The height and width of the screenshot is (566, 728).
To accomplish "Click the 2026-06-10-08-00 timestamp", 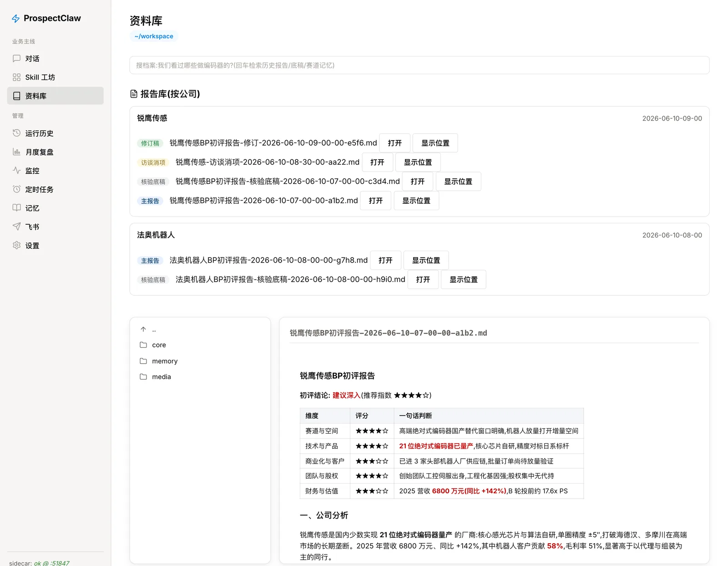I will pyautogui.click(x=672, y=235).
